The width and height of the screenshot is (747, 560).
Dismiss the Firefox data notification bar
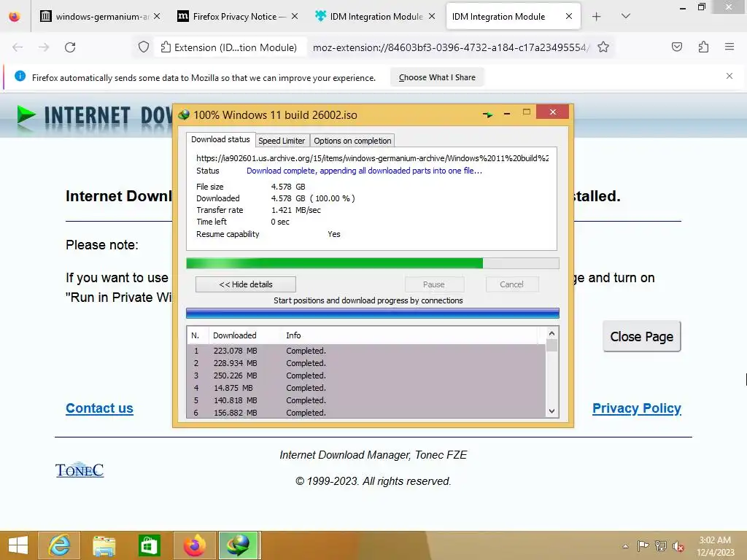click(729, 76)
